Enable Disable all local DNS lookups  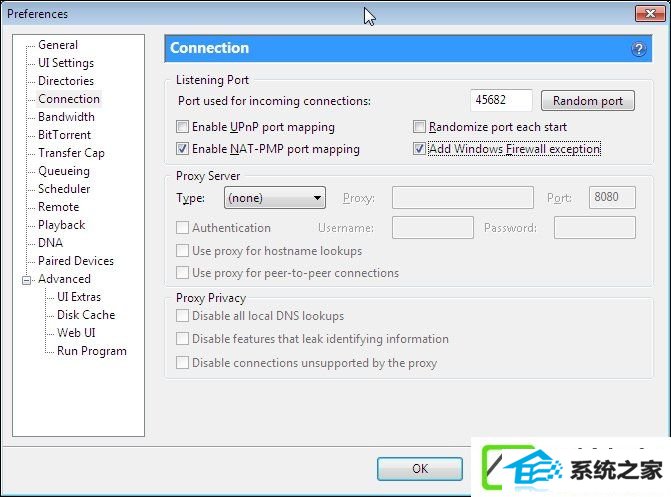pos(182,316)
